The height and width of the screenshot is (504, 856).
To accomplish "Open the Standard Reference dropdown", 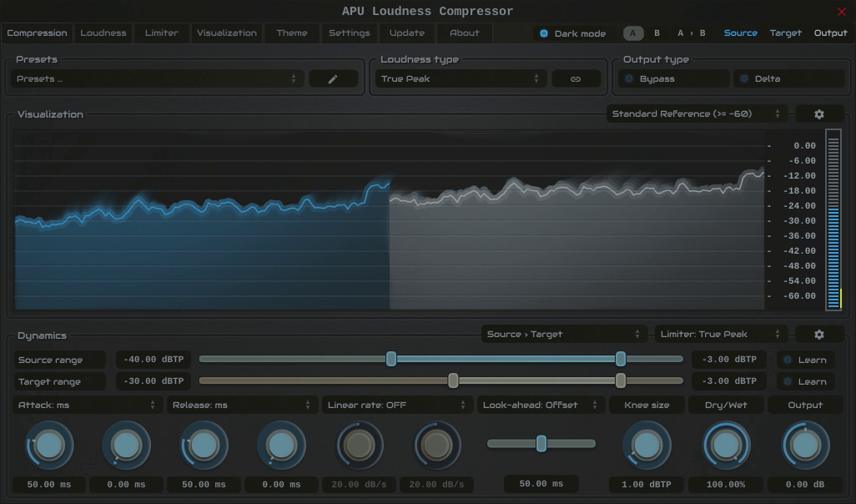I will point(697,114).
